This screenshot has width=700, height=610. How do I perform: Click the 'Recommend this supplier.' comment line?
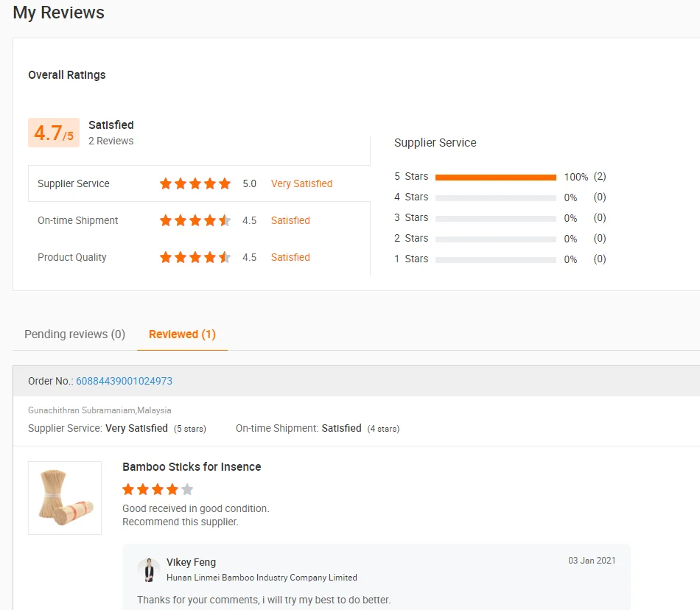pyautogui.click(x=181, y=522)
